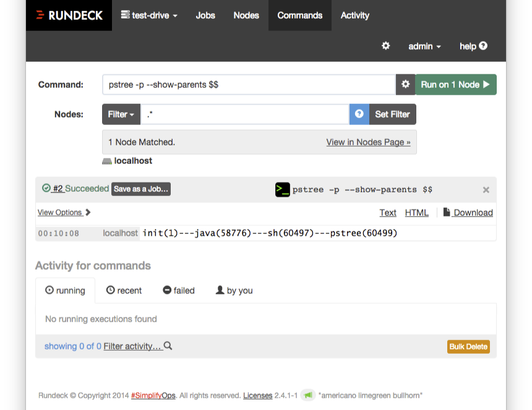
Task: Open View in Nodes Page link
Action: pyautogui.click(x=368, y=142)
